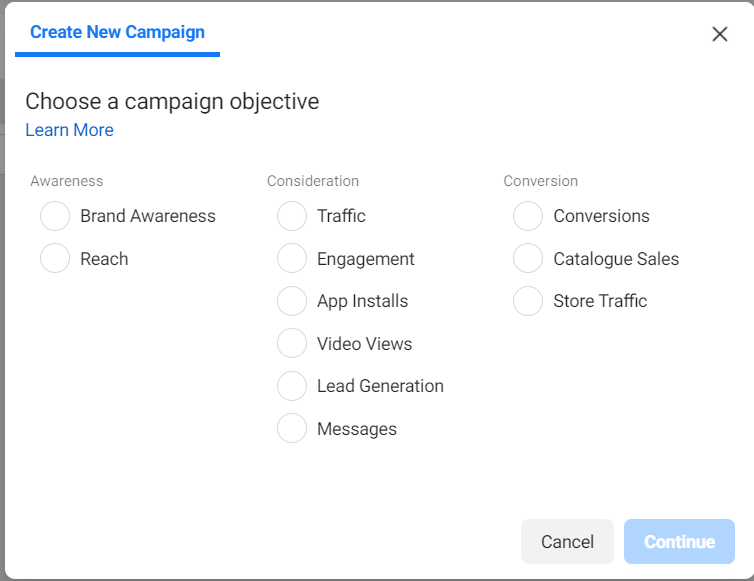The width and height of the screenshot is (754, 581).
Task: Click the Catalogue Sales text label
Action: point(616,259)
